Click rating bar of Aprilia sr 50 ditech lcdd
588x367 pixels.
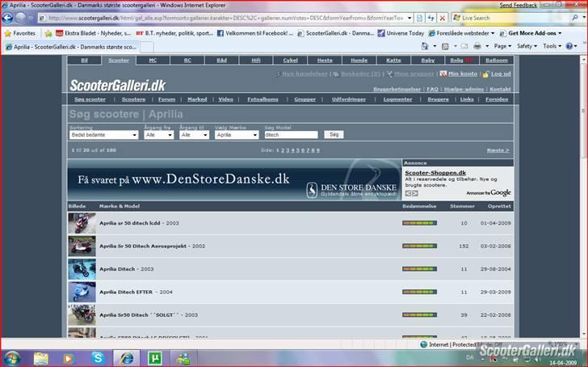click(x=419, y=223)
